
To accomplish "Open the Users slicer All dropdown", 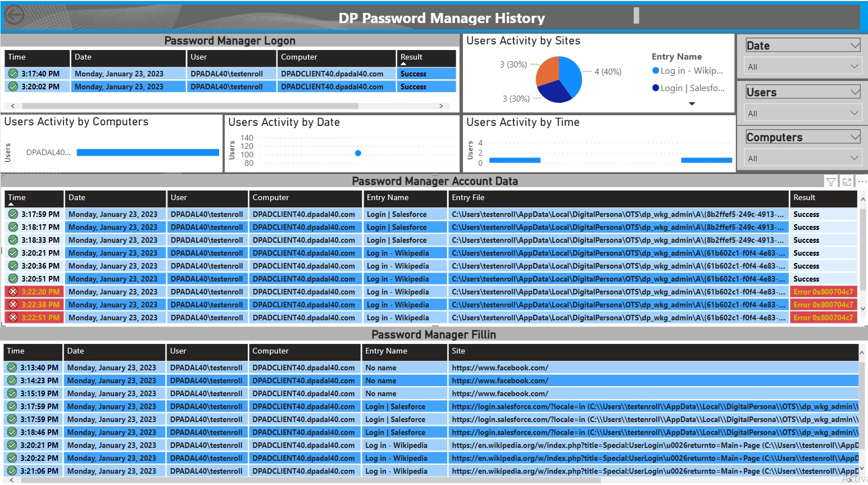I will (x=853, y=112).
